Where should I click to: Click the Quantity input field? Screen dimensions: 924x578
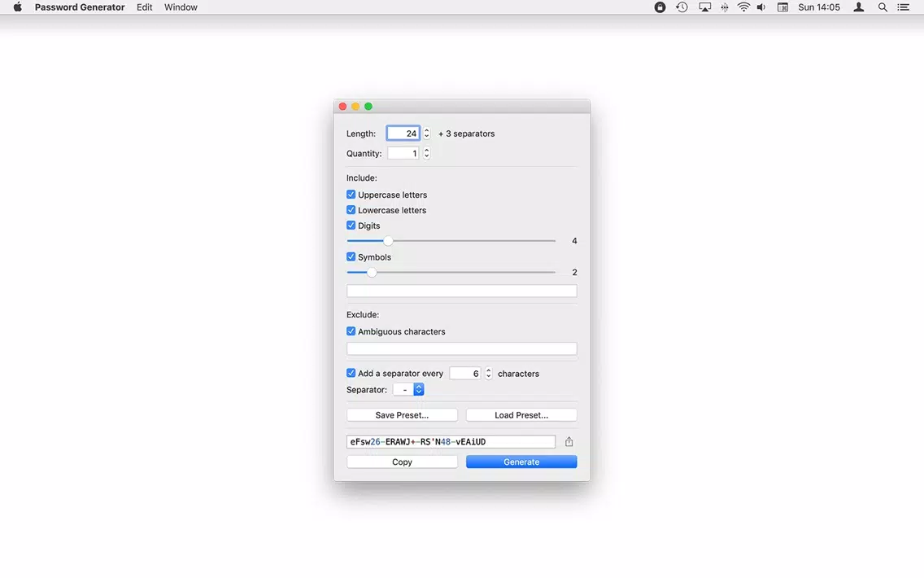click(x=403, y=153)
